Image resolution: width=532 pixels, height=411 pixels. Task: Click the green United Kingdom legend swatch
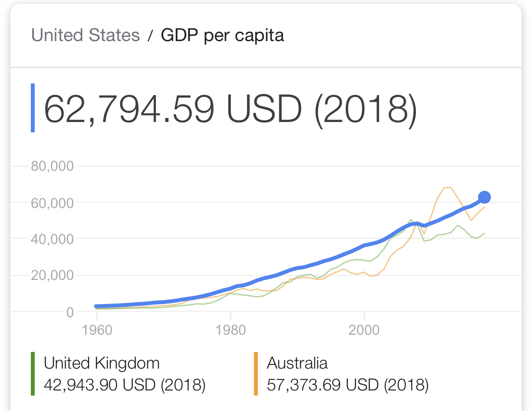[x=33, y=374]
